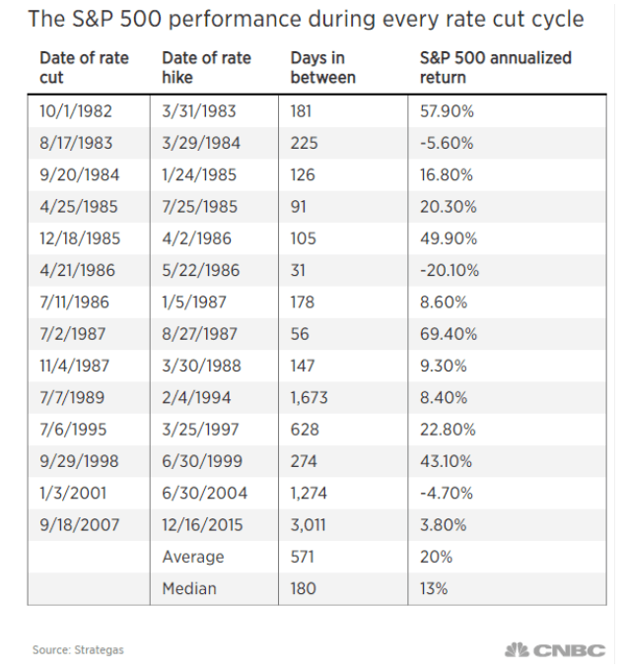This screenshot has width=626, height=672.
Task: Click the Median row label
Action: [189, 588]
